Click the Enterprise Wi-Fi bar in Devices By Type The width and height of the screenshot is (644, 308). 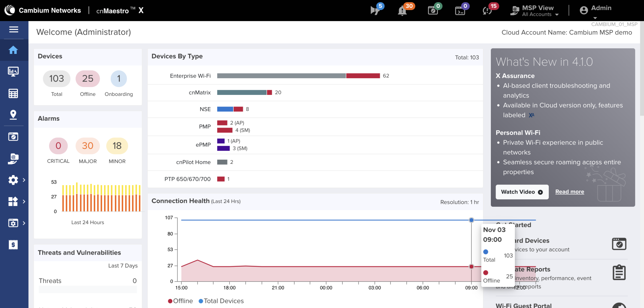click(x=299, y=76)
